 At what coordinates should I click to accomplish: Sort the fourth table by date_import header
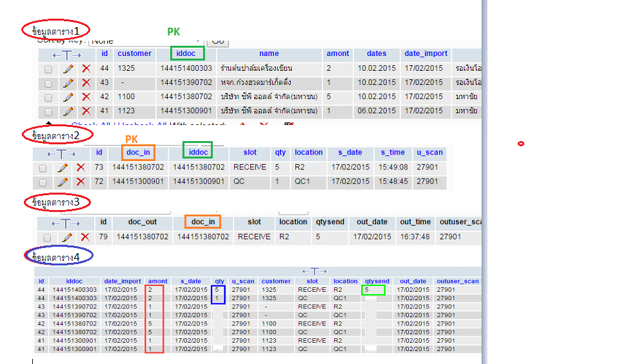click(x=123, y=282)
